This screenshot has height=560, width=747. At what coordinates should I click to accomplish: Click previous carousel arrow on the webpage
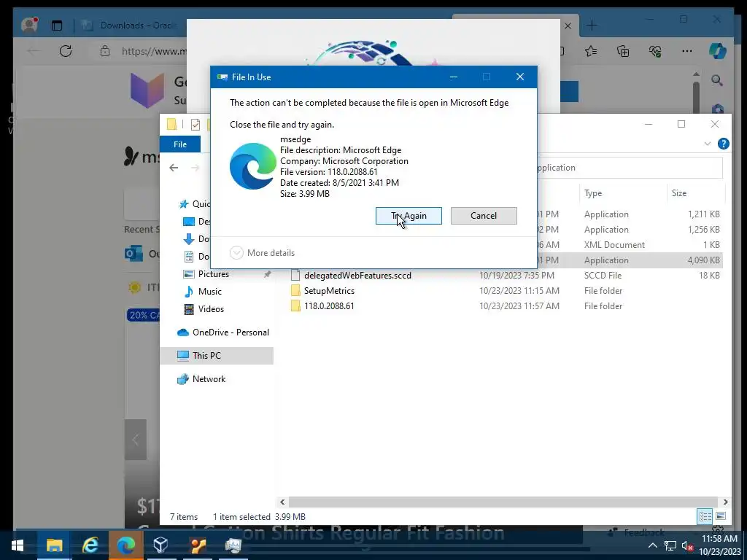click(135, 440)
